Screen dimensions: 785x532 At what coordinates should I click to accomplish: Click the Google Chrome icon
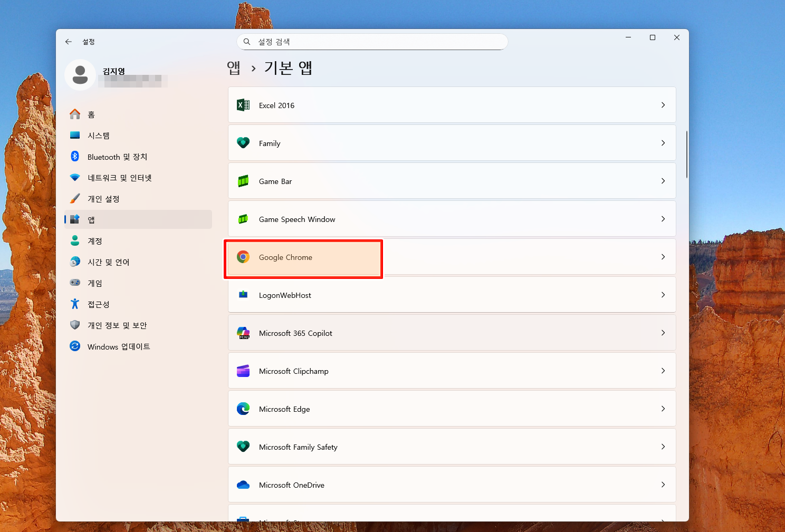pos(243,257)
